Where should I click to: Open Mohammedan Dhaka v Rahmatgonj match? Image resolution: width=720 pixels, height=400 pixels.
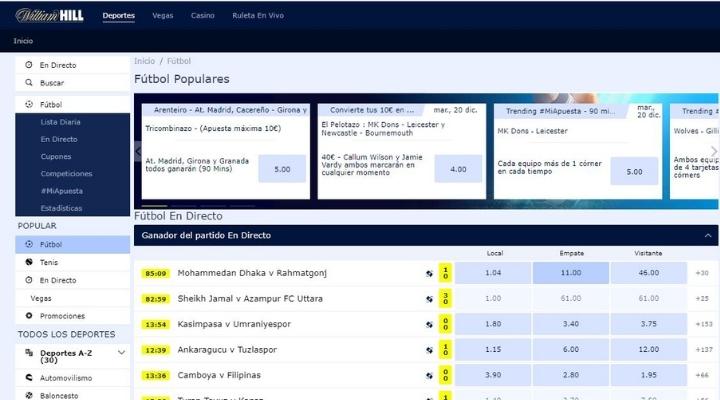pyautogui.click(x=252, y=273)
